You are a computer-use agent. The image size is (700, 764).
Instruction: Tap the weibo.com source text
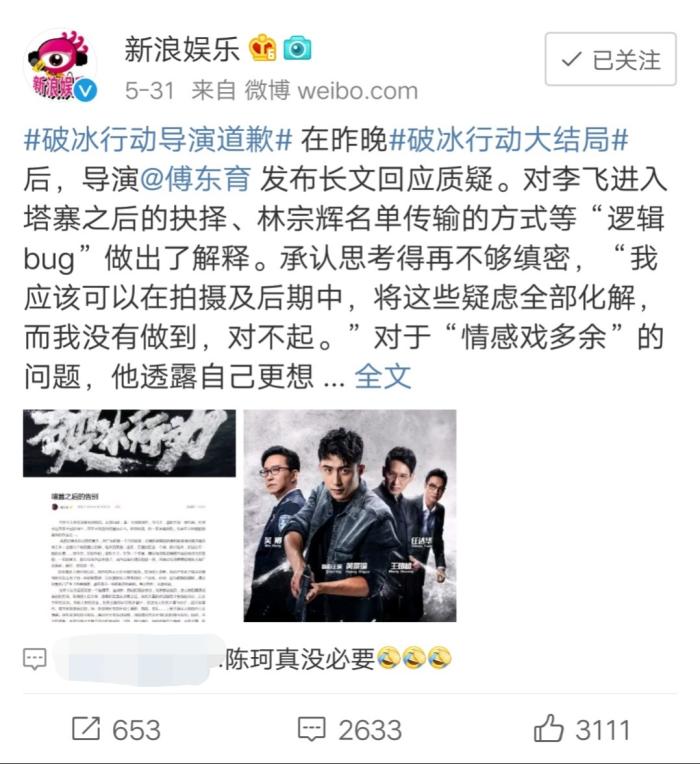pos(358,91)
